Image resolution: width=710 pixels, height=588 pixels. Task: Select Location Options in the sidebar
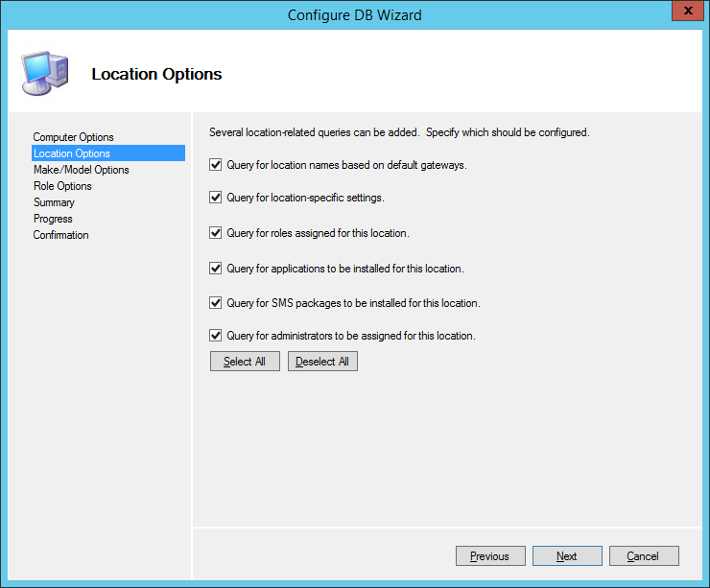click(72, 153)
